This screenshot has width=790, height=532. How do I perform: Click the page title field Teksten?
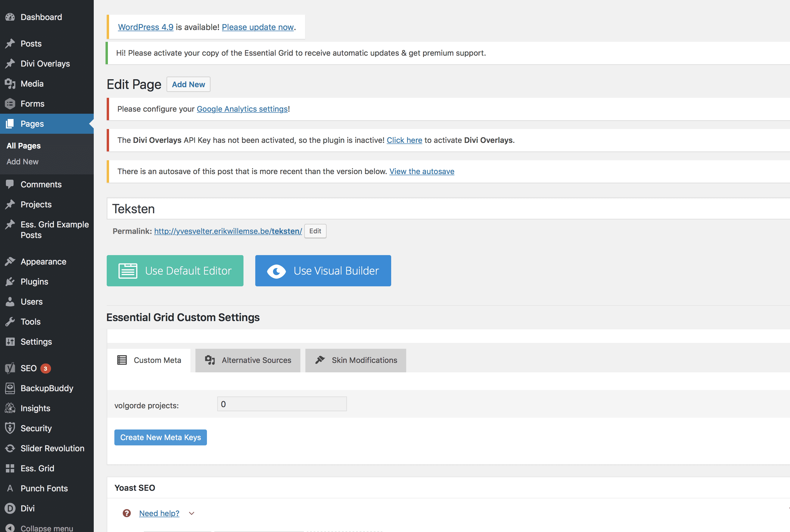click(x=448, y=209)
